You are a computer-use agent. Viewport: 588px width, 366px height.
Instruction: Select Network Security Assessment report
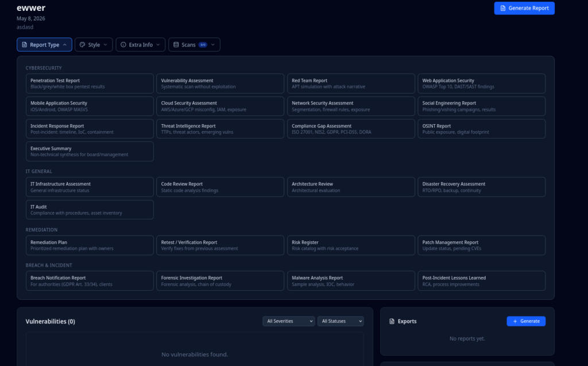(351, 106)
